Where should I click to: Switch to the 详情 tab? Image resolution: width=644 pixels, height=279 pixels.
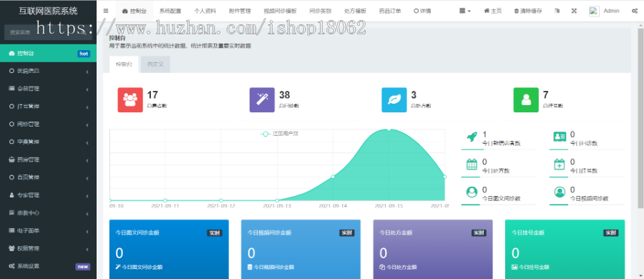[x=422, y=11]
